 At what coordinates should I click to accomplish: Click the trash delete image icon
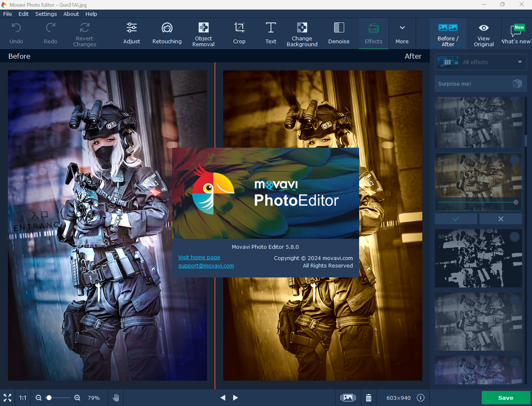(369, 397)
